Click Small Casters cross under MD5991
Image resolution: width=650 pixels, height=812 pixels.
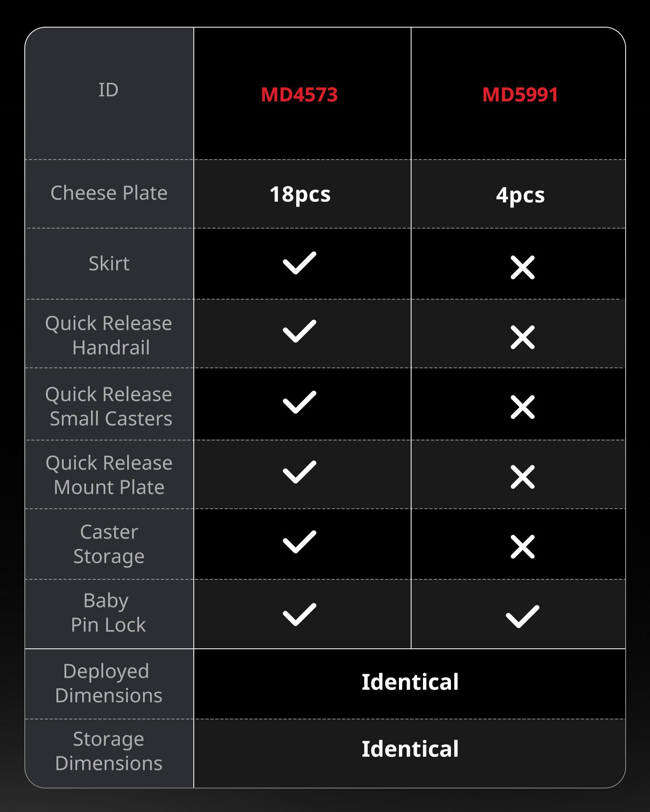click(x=522, y=407)
